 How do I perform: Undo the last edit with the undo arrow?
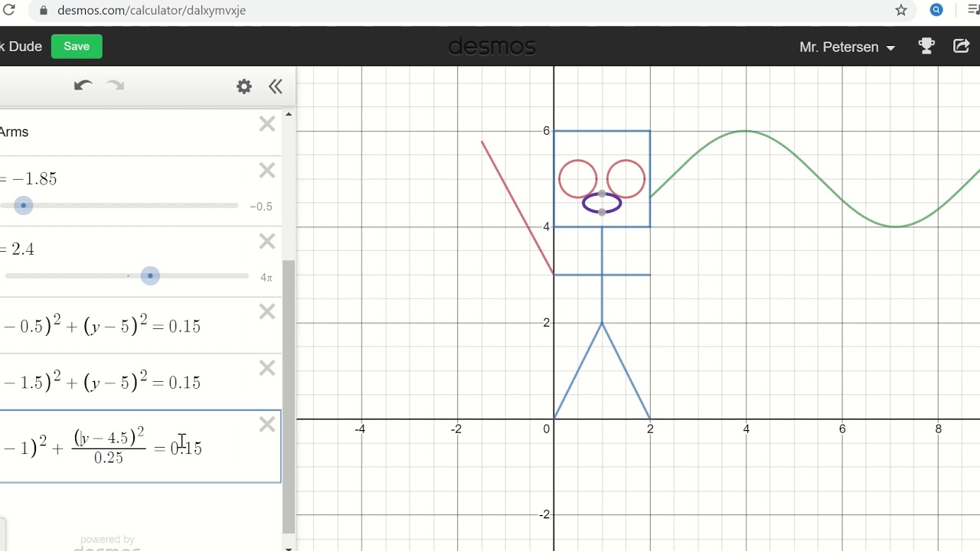point(83,86)
